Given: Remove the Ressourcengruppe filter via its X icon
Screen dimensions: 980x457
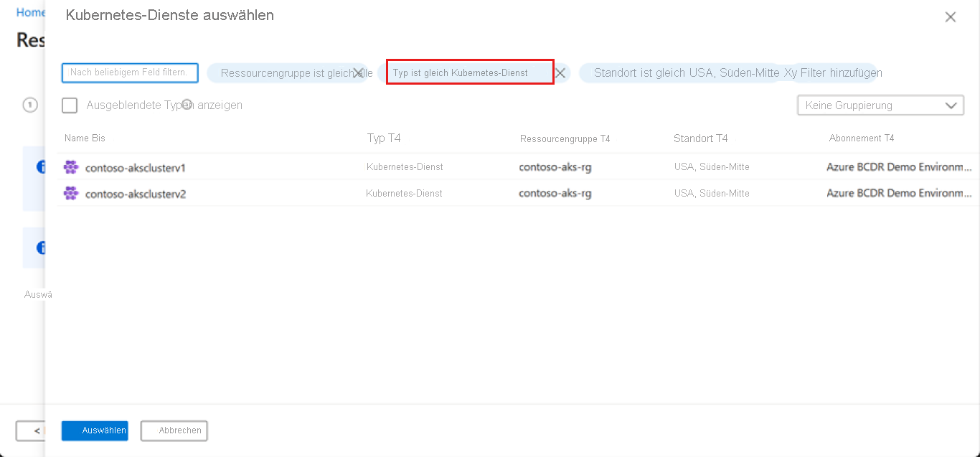Looking at the screenshot, I should tap(358, 72).
